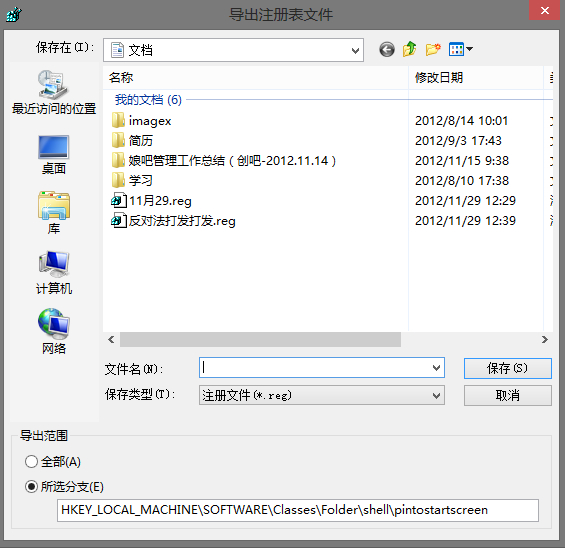Select 计算机 in the places sidebar
This screenshot has height=548, width=565.
(x=54, y=273)
